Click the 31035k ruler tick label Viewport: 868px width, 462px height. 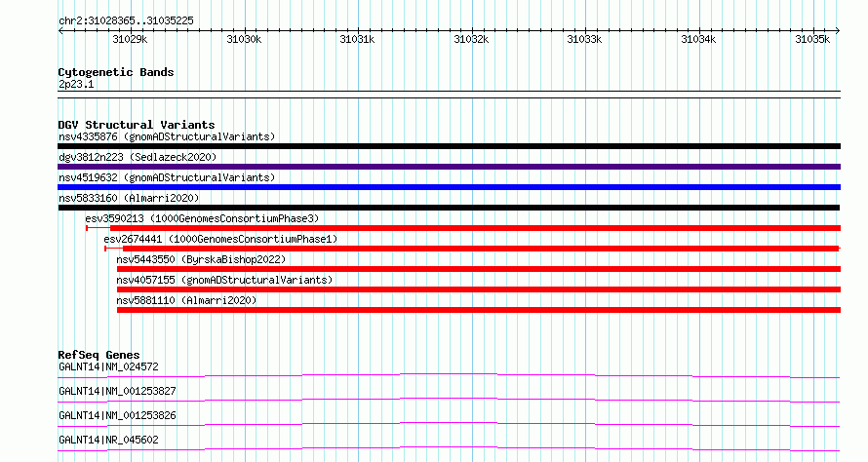(812, 39)
